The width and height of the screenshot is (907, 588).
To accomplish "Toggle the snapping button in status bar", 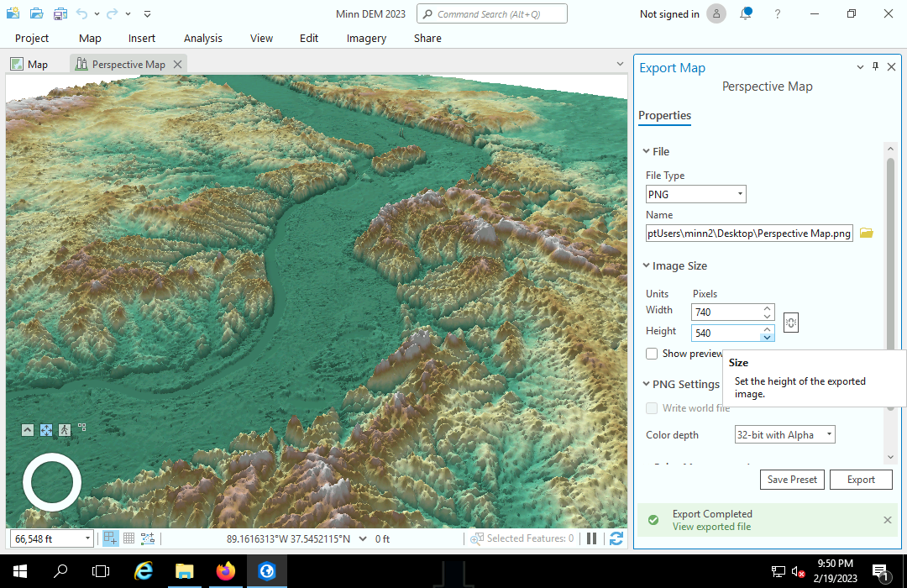I will (x=110, y=538).
